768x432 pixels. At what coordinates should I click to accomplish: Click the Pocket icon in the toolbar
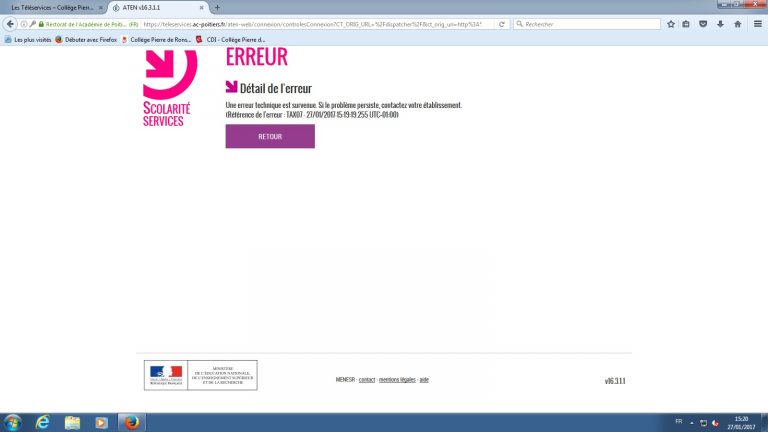click(703, 24)
